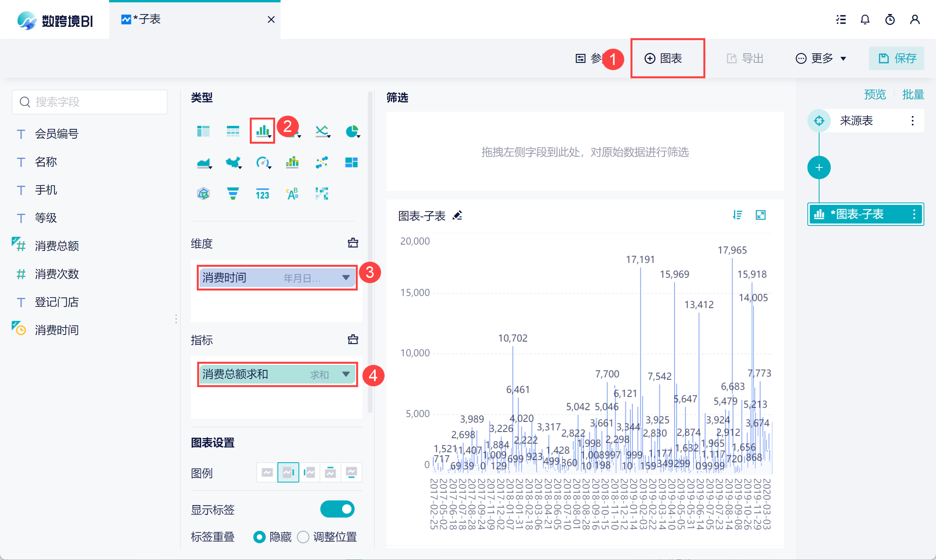Screen dimensions: 936x560
Task: Open the 消费时间 dimension dropdown
Action: tap(346, 278)
